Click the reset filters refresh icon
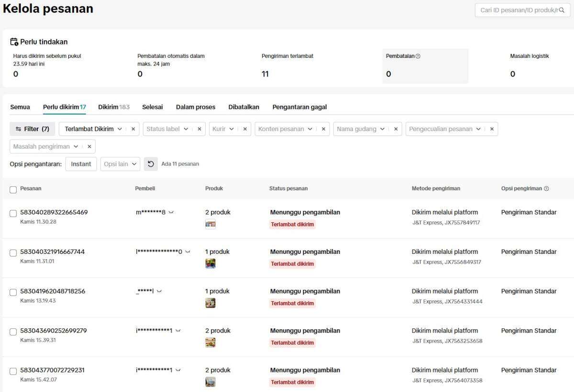The height and width of the screenshot is (392, 574). [x=151, y=164]
